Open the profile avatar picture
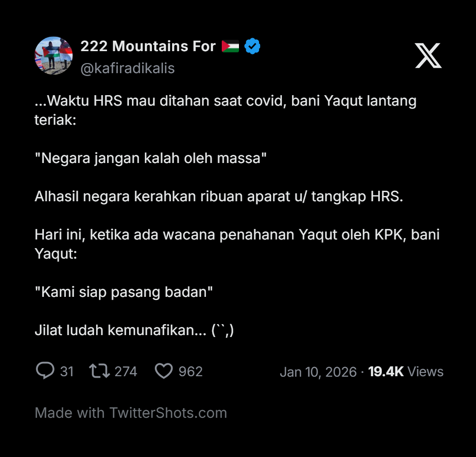476x457 pixels. [54, 55]
